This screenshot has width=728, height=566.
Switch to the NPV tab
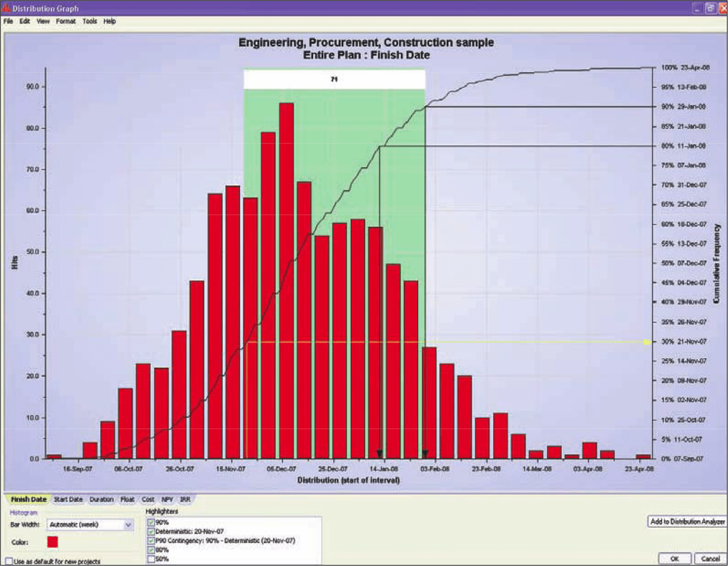[167, 499]
